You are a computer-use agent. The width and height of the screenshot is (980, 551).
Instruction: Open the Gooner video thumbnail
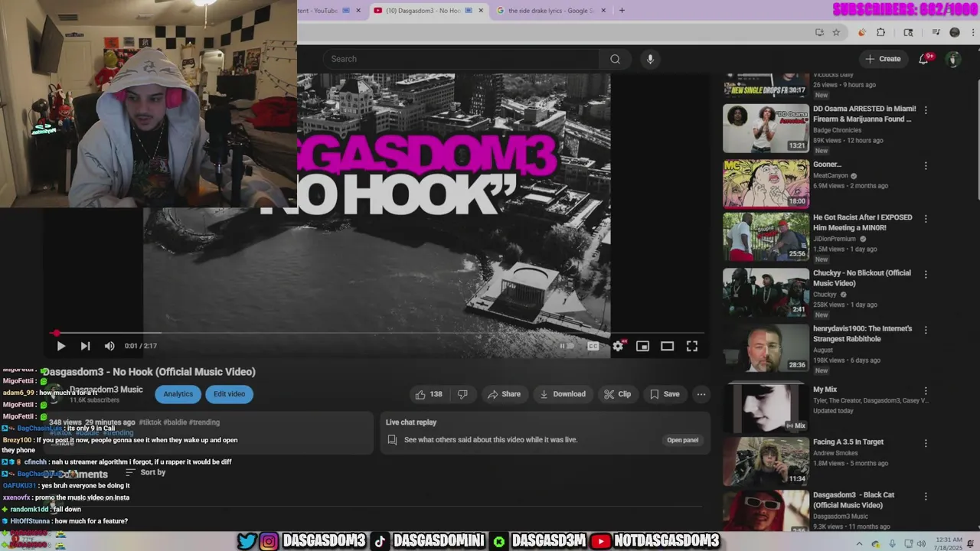coord(766,184)
